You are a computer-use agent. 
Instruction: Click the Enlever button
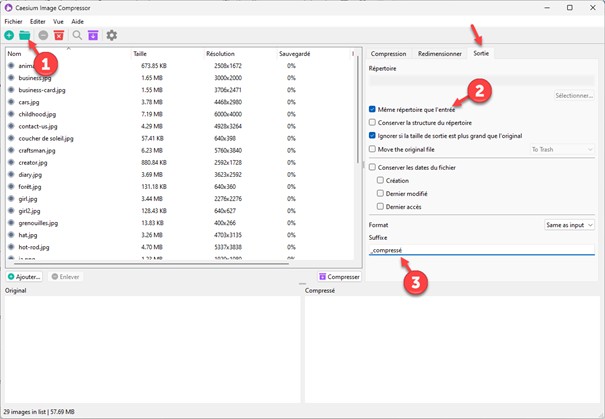(66, 277)
